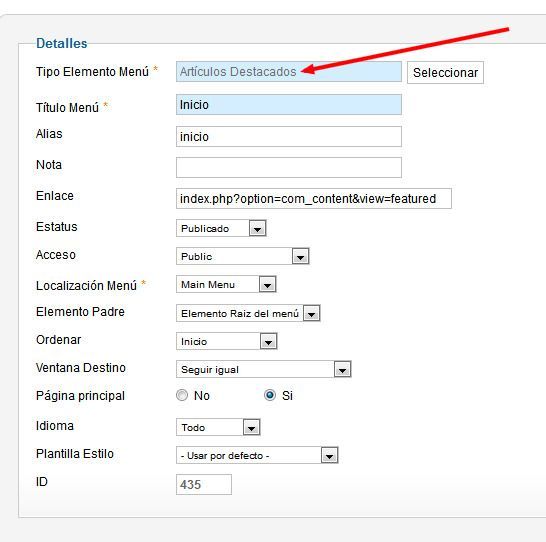Click the Página principal label

(80, 396)
